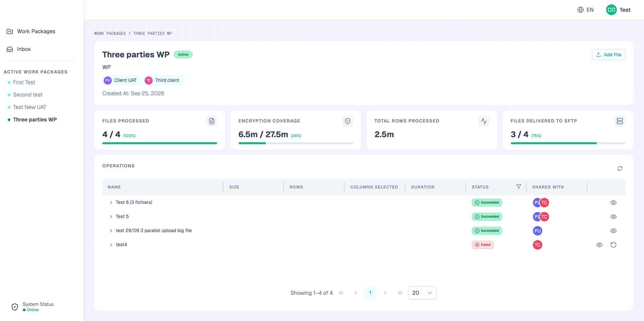Image resolution: width=644 pixels, height=321 pixels.
Task: Open the page size dropdown showing 20
Action: tap(422, 293)
